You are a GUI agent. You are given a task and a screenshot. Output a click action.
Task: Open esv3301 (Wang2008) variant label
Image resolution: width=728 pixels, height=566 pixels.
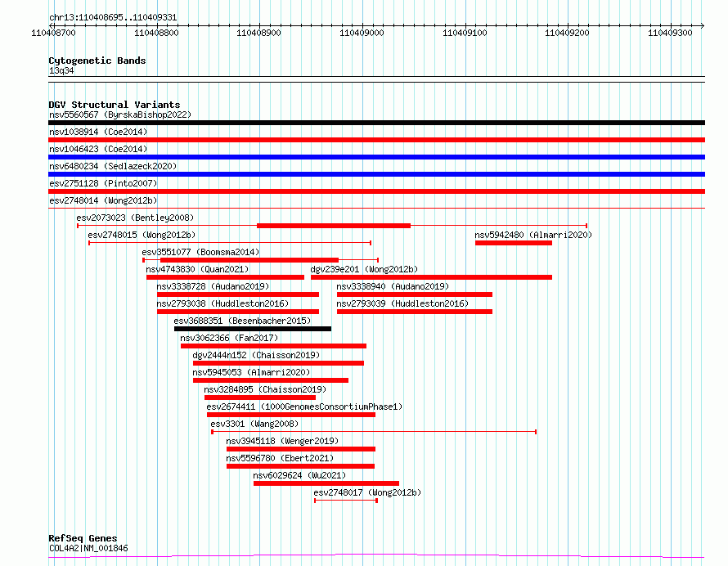click(x=254, y=424)
